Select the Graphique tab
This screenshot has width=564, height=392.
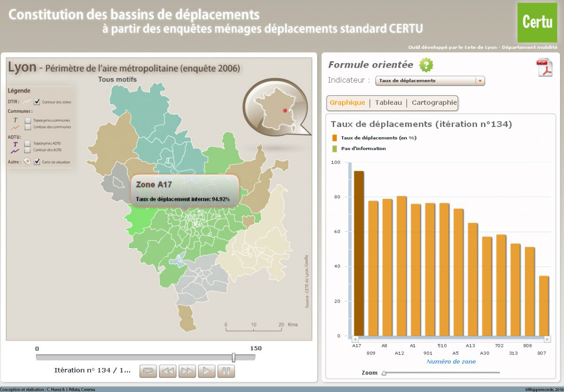pos(347,102)
